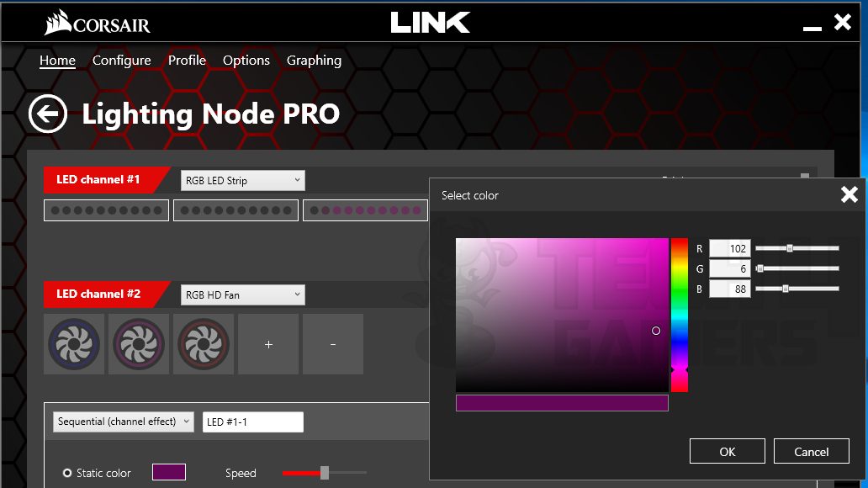Click the LED #1-1 input field

pos(253,422)
